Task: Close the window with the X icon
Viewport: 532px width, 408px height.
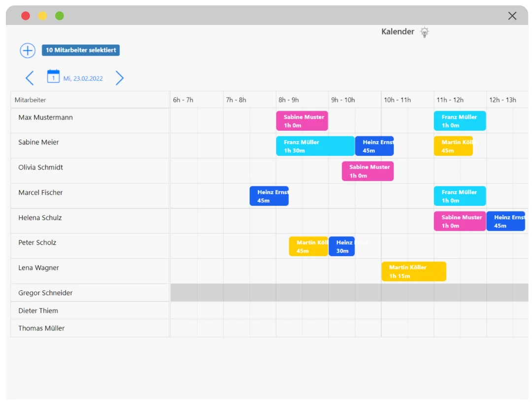Action: click(512, 16)
